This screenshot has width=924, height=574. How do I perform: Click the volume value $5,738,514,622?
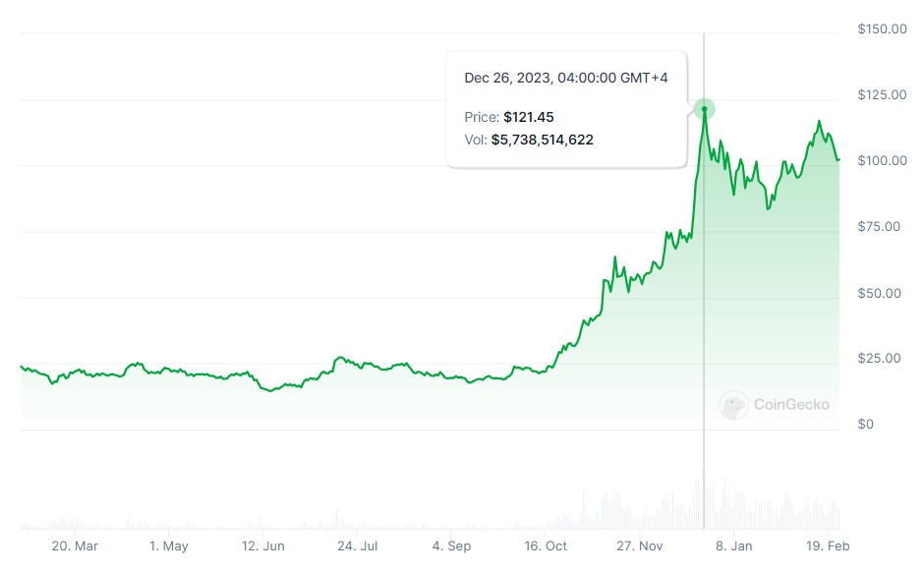click(x=543, y=140)
